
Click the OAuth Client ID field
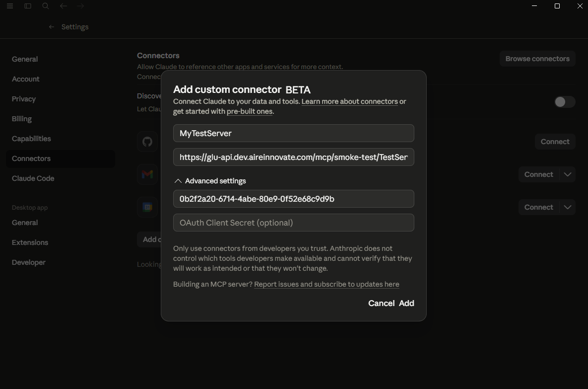[294, 199]
